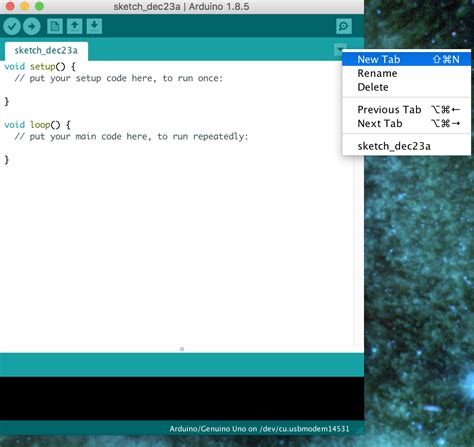Click the console divider grip handle
This screenshot has height=447, width=474.
tap(182, 349)
